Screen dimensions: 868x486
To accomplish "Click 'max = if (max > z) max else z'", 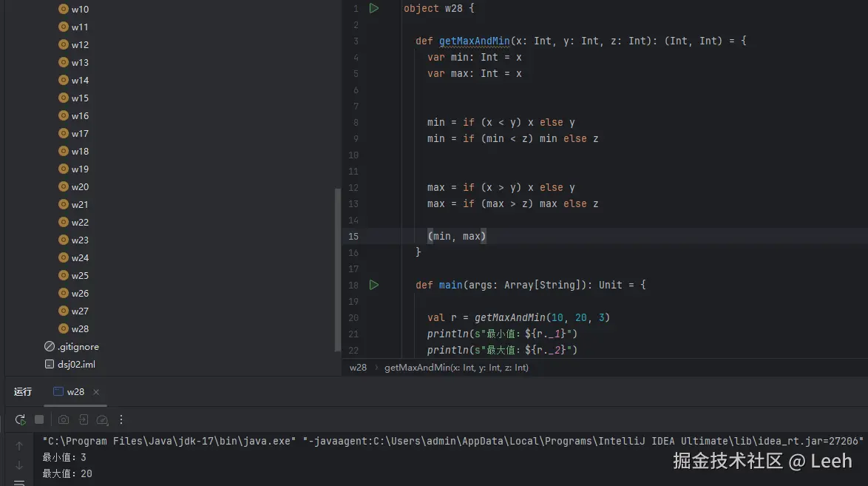I will point(512,204).
